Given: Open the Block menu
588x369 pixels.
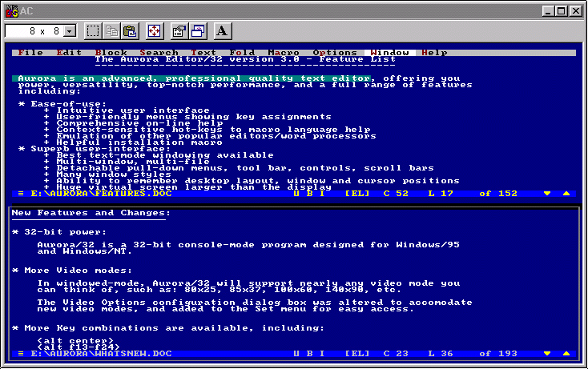Looking at the screenshot, I should pos(111,53).
